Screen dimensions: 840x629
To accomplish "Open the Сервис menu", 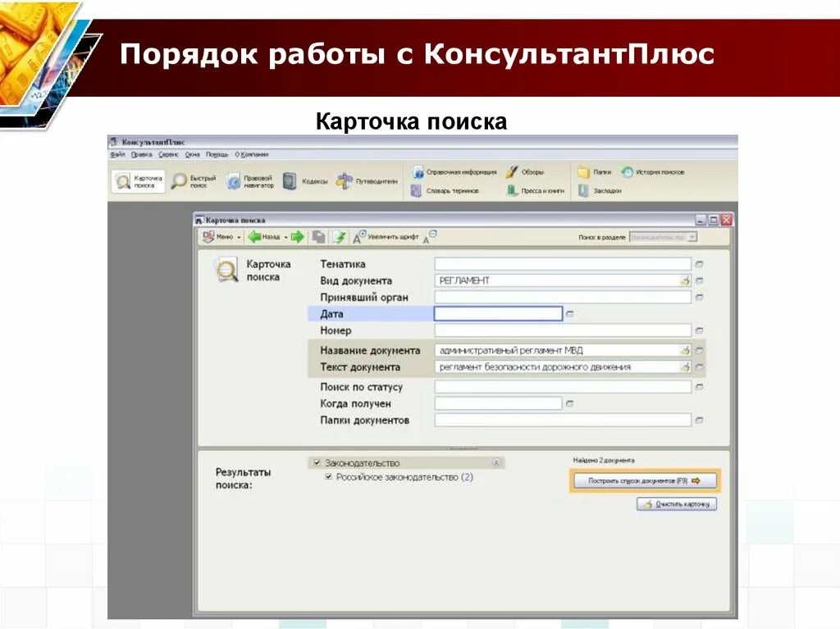I will point(168,154).
